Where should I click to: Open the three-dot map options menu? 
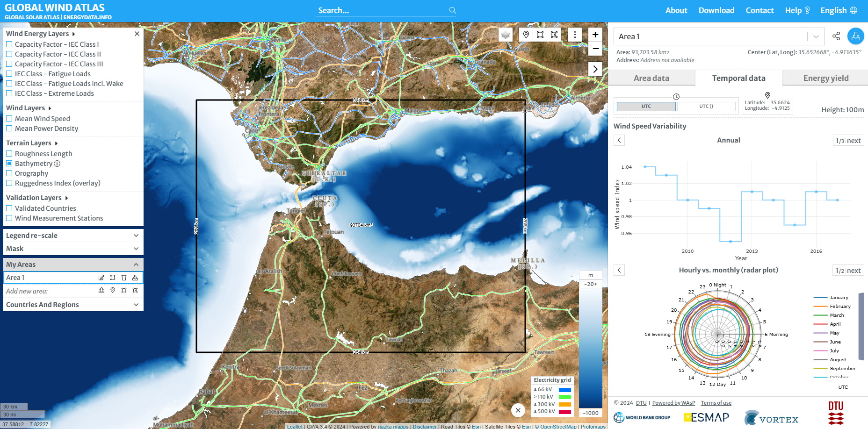click(x=575, y=35)
